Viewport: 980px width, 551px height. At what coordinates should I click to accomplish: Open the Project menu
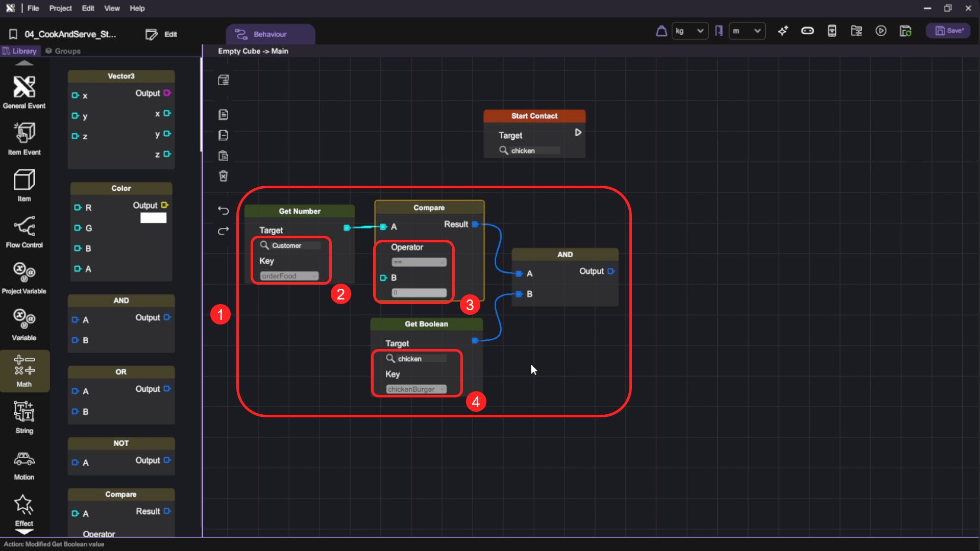coord(60,8)
